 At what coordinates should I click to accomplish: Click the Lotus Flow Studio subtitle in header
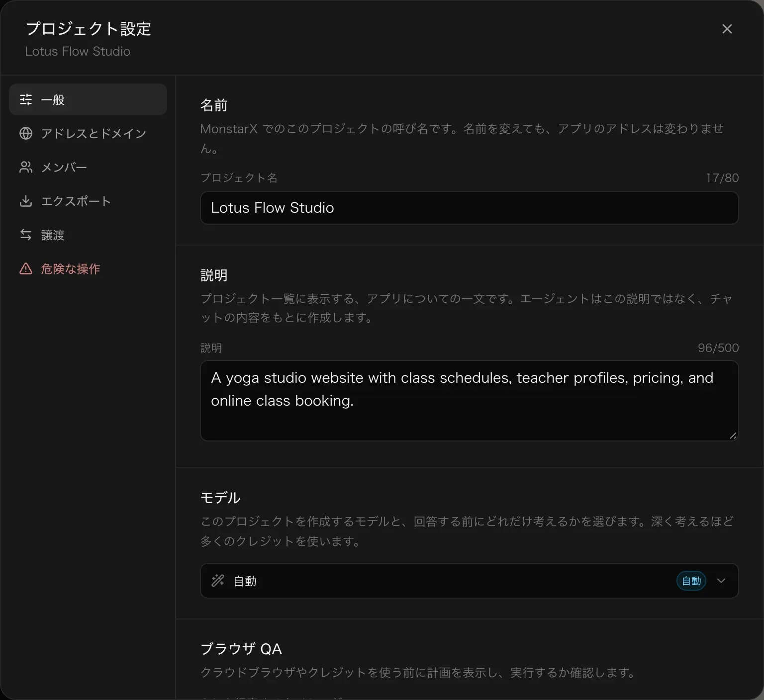[x=78, y=51]
